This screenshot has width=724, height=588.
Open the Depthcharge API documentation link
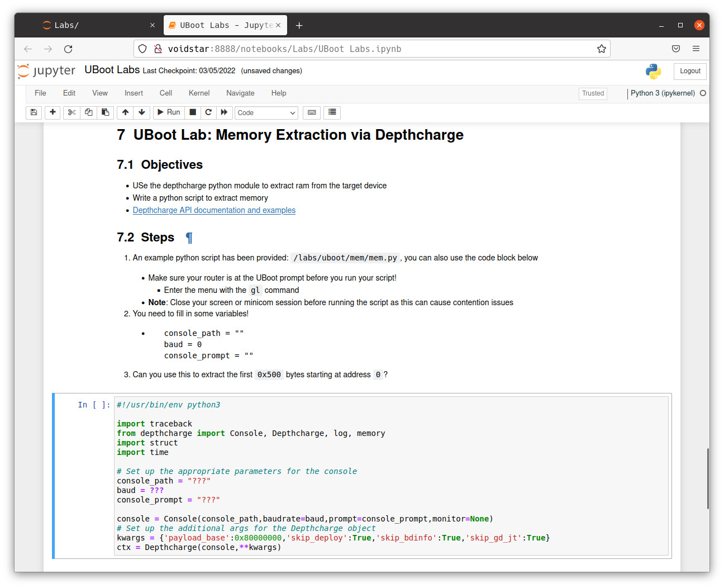(214, 210)
